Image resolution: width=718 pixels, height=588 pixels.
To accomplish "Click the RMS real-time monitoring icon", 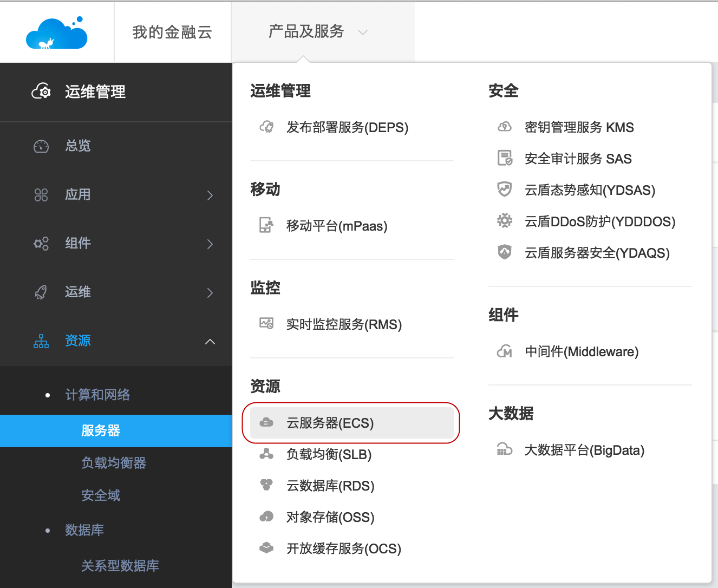I will point(266,324).
